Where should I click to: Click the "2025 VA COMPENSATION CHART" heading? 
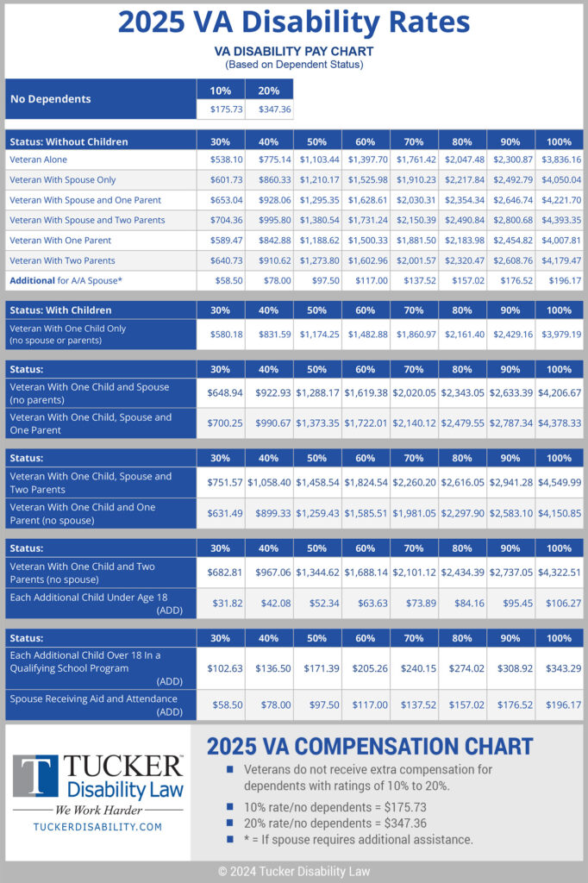370,746
